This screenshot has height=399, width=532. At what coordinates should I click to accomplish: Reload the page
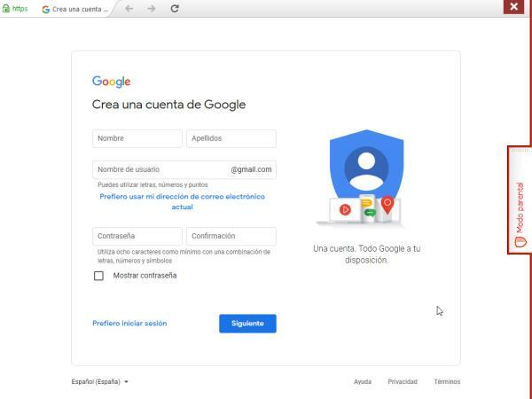click(x=175, y=8)
